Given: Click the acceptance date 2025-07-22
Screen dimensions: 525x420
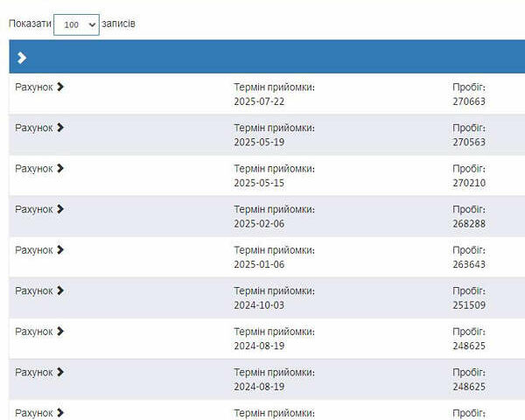Looking at the screenshot, I should (259, 101).
